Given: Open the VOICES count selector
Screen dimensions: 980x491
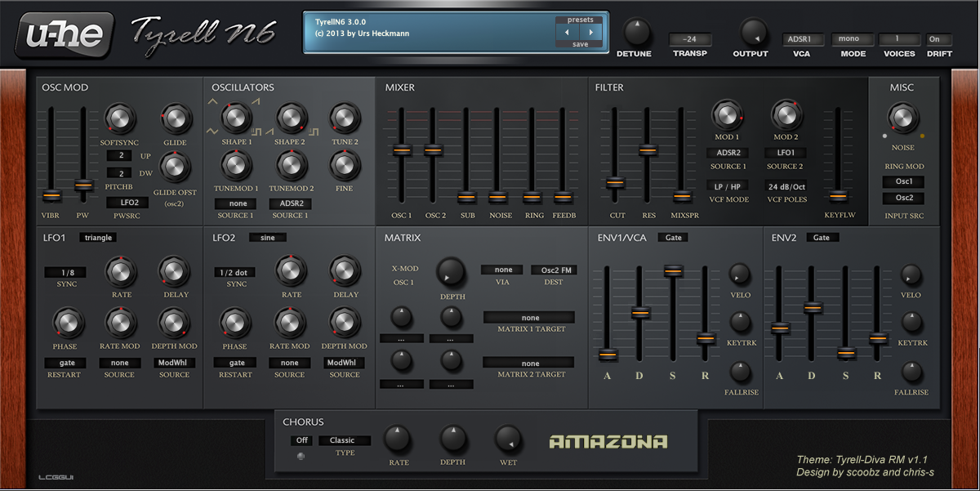Looking at the screenshot, I should [899, 39].
